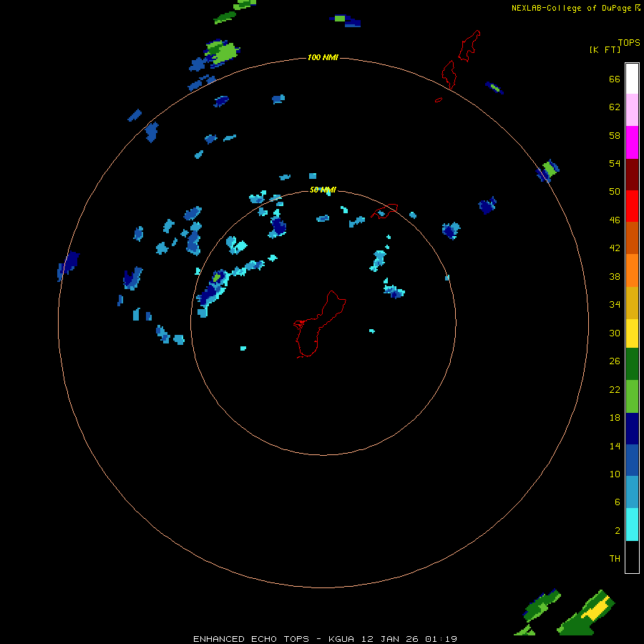Screen dimensions: 644x644
Task: Click the black TH threshold legend swatch
Action: (632, 557)
